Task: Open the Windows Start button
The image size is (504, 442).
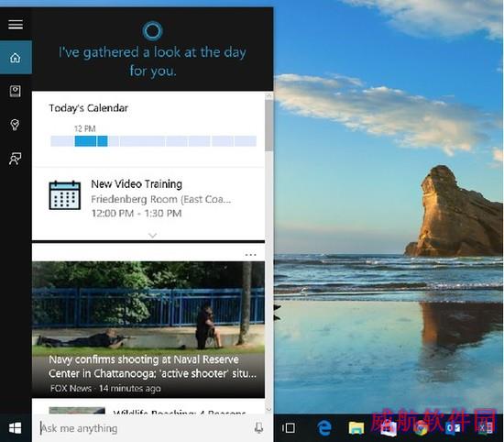Action: pos(15,428)
